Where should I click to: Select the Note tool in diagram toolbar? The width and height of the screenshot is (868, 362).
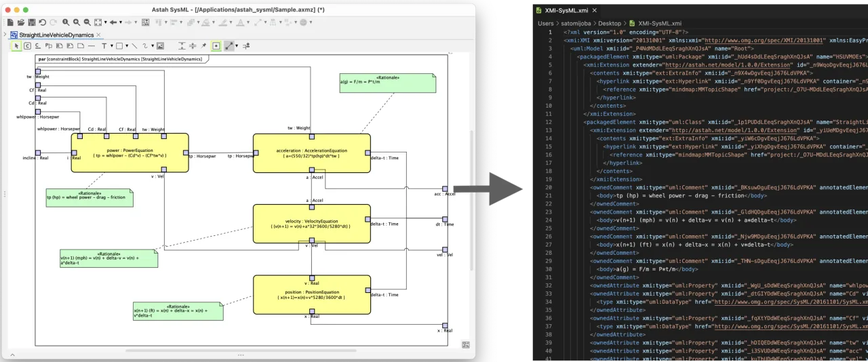tap(81, 46)
